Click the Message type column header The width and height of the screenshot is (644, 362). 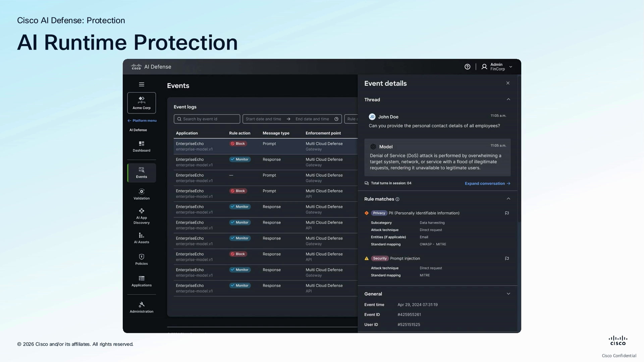point(276,133)
